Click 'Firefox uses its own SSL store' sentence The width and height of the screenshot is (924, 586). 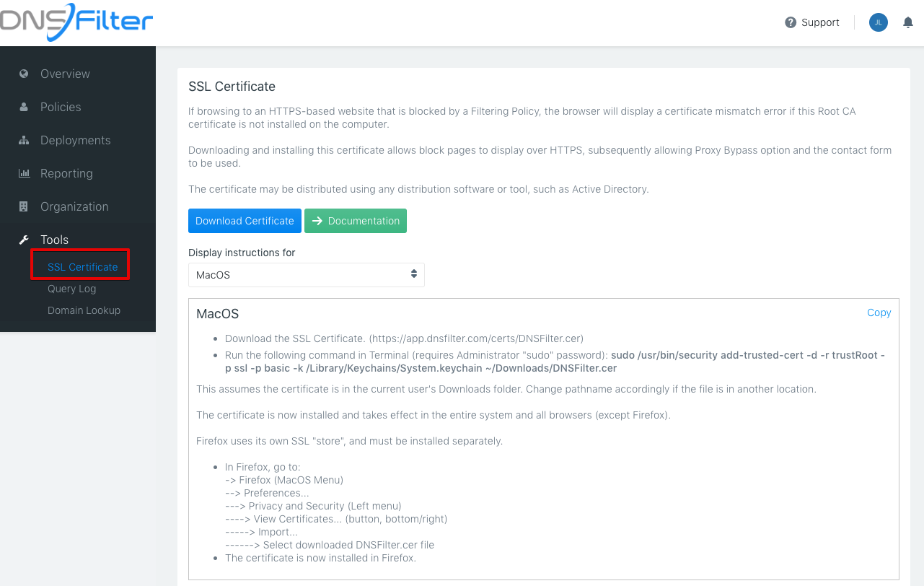349,441
